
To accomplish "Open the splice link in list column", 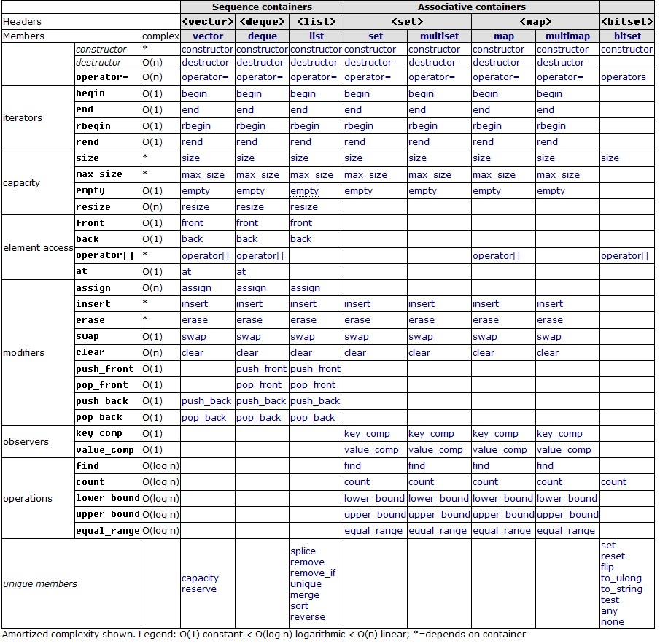I will [x=303, y=551].
